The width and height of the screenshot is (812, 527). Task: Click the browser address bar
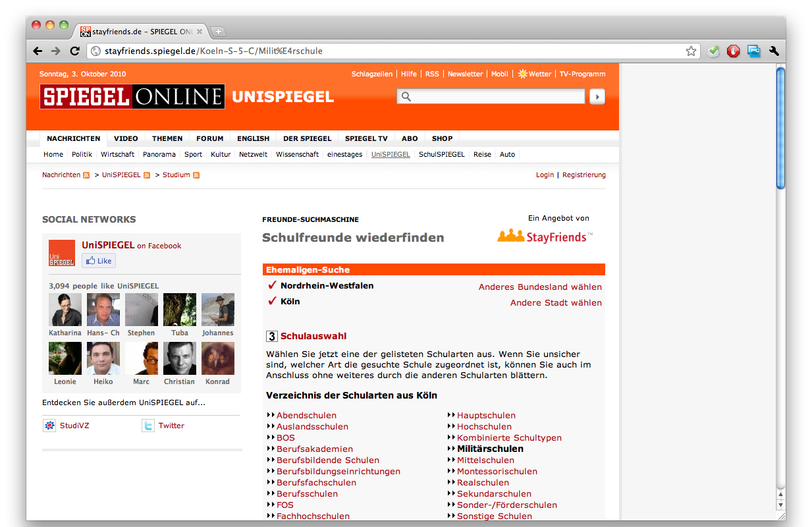click(393, 51)
